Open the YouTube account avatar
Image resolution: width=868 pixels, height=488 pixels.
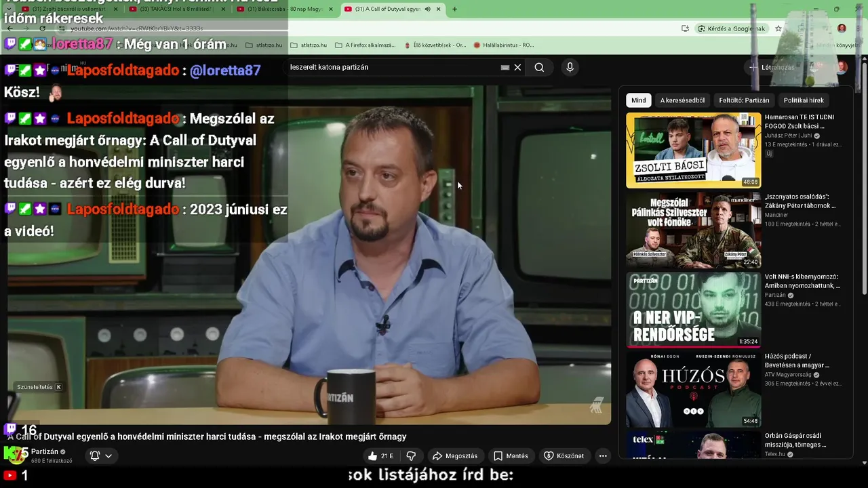point(842,67)
